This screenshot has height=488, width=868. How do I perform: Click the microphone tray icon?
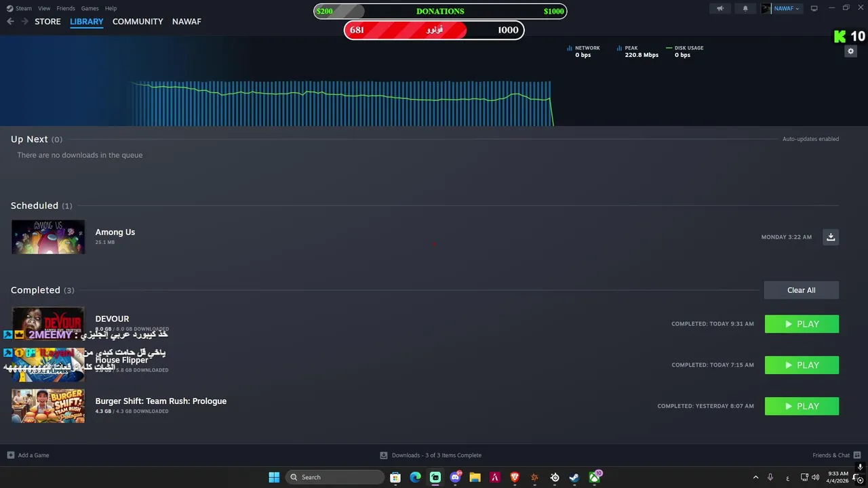tap(770, 477)
